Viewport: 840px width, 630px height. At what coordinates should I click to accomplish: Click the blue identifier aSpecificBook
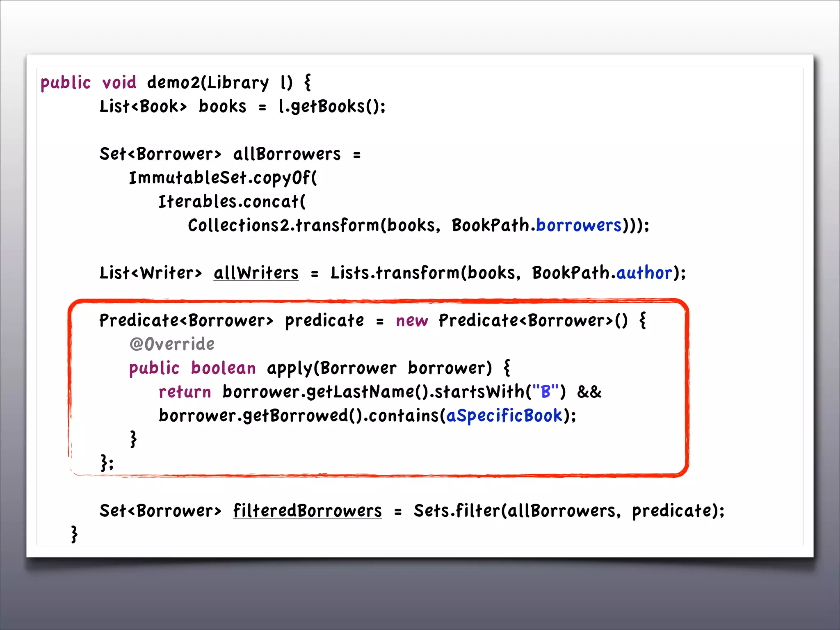point(504,416)
